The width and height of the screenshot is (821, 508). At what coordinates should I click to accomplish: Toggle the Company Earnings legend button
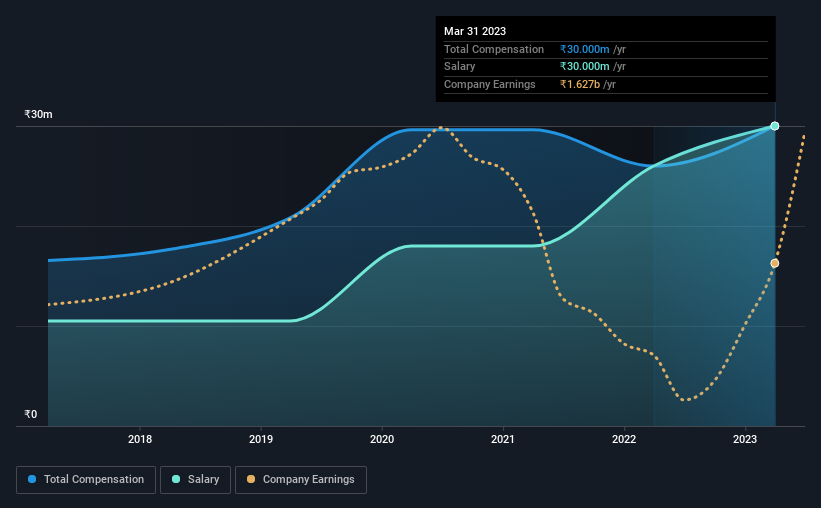301,480
